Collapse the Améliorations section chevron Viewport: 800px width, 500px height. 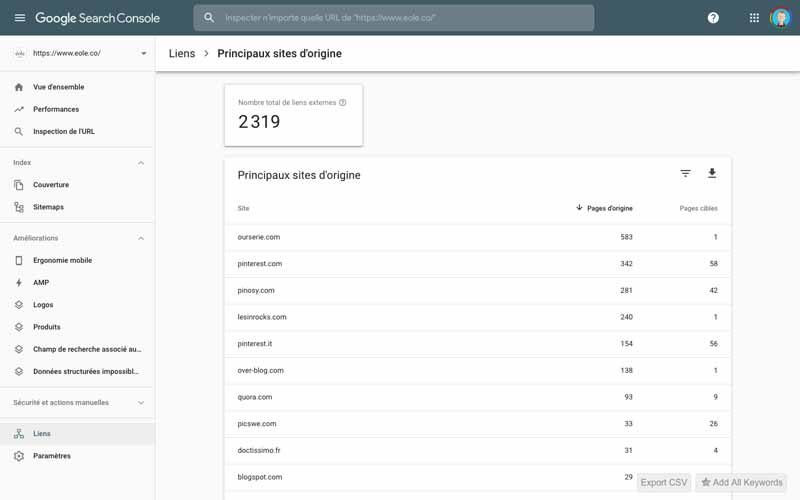tap(141, 238)
